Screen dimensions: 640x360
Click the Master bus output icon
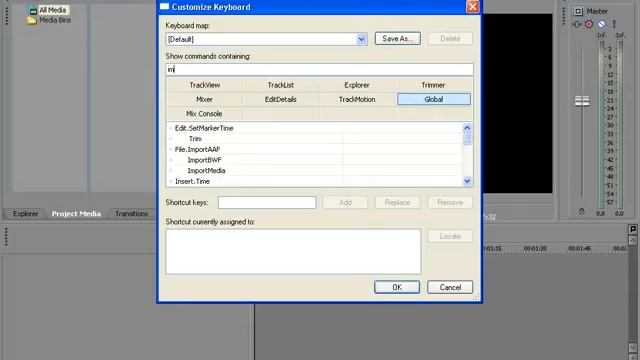578,11
